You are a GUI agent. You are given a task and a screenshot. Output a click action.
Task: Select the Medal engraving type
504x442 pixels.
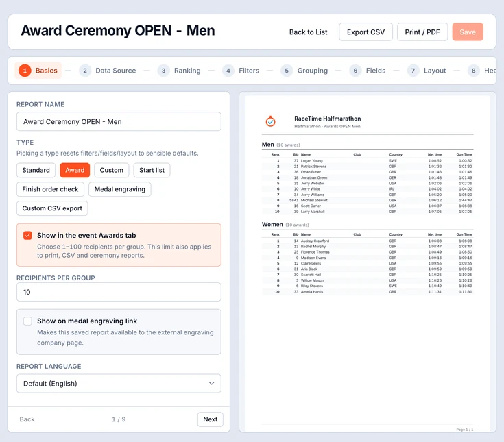[x=119, y=189]
